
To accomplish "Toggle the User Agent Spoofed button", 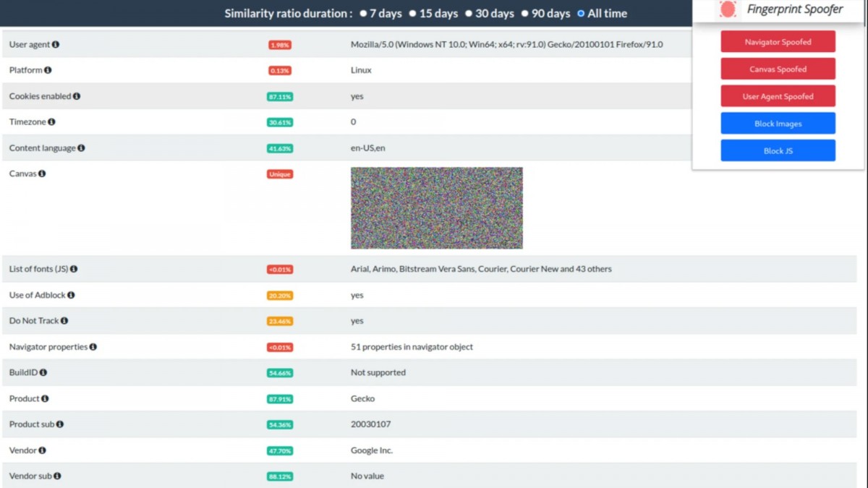I will click(778, 96).
